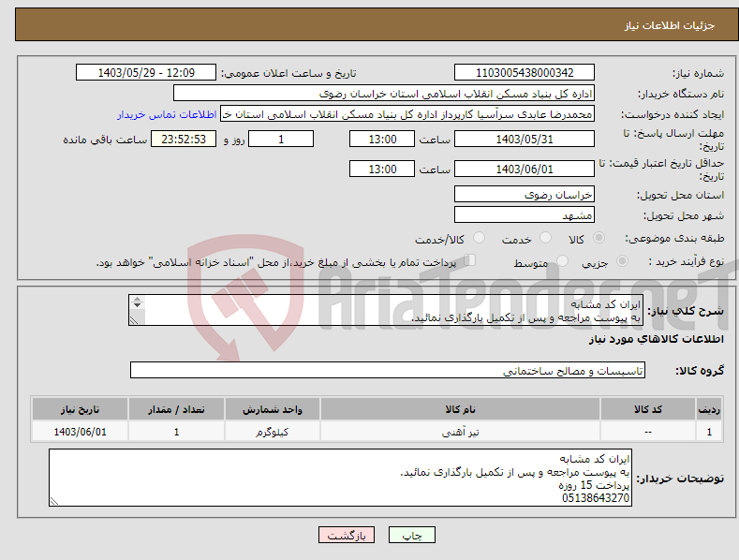Viewport: 739px width, 560px height.
Task: Click the تاریخ نیاز column header
Action: (x=80, y=409)
